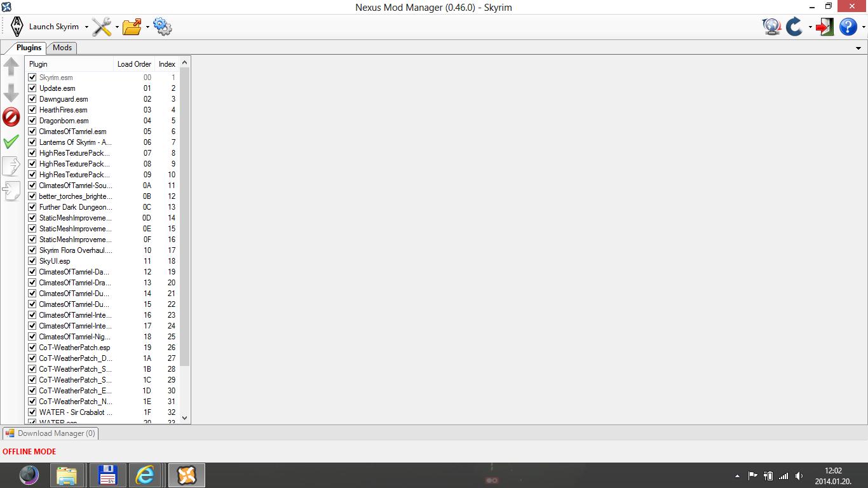Expand the update check dropdown arrow
Viewport: 868px width, 488px height.
coord(810,27)
